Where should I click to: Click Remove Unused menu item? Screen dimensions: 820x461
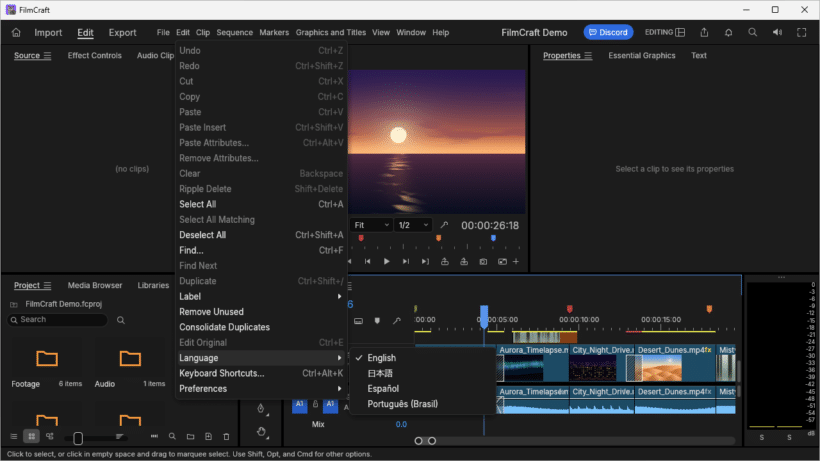pyautogui.click(x=261, y=312)
